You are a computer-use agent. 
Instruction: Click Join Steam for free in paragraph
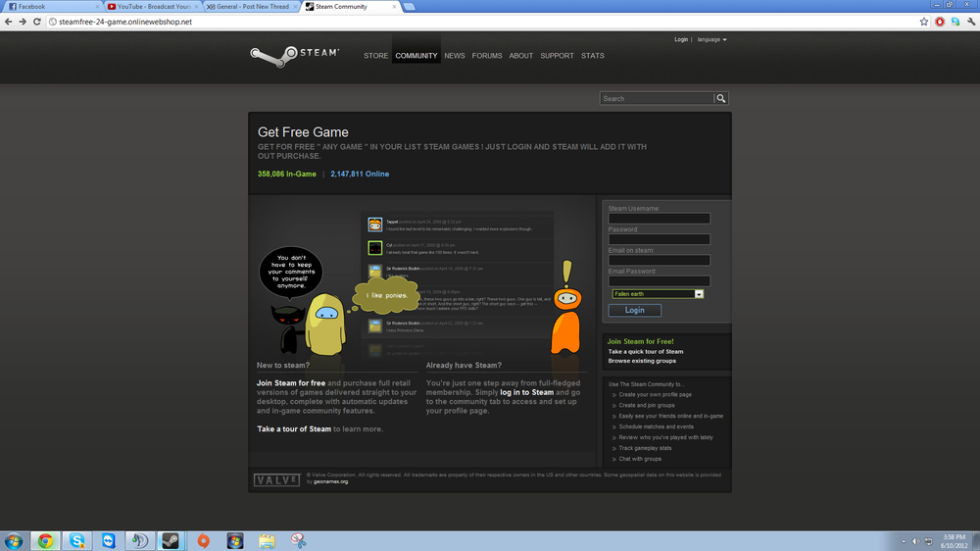pyautogui.click(x=291, y=383)
